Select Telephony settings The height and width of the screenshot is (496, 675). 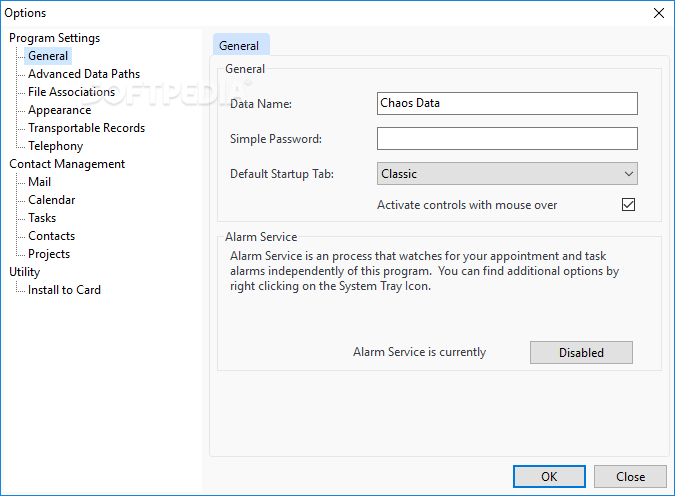pos(56,146)
